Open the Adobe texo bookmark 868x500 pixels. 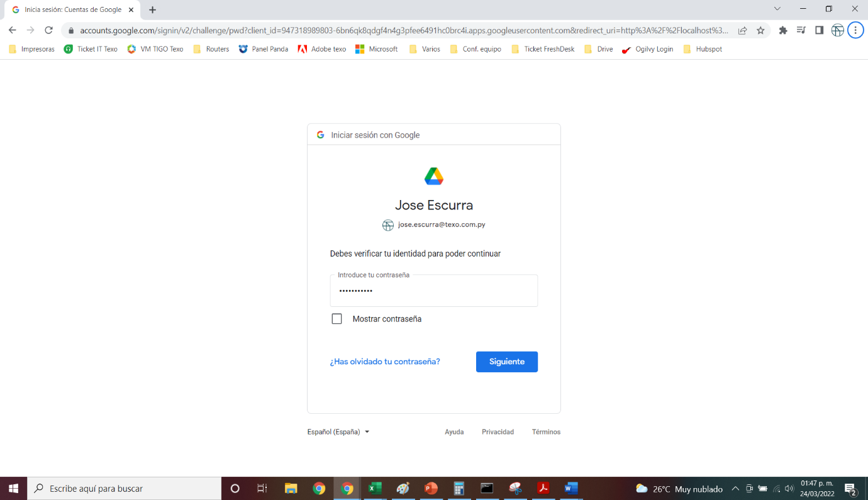[322, 49]
